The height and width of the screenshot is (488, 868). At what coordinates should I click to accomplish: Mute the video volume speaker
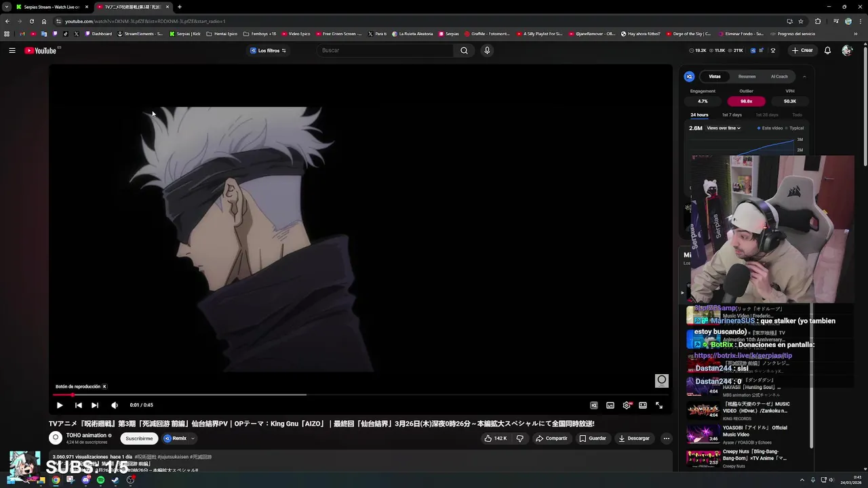115,405
